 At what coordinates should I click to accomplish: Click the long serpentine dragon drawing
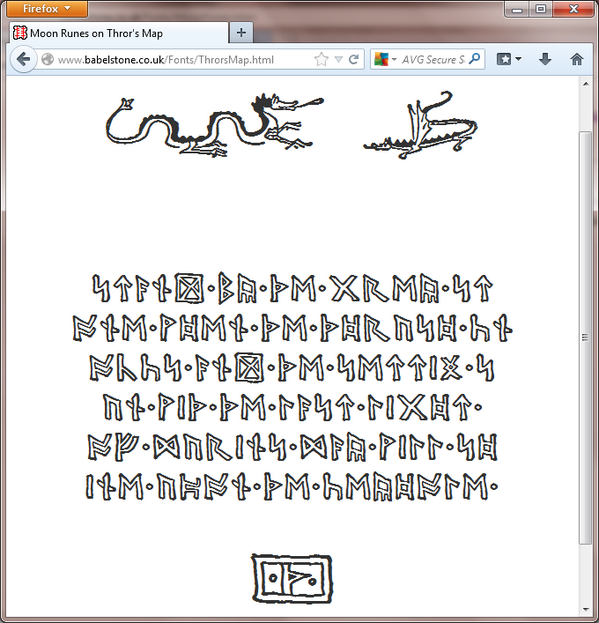click(x=214, y=126)
